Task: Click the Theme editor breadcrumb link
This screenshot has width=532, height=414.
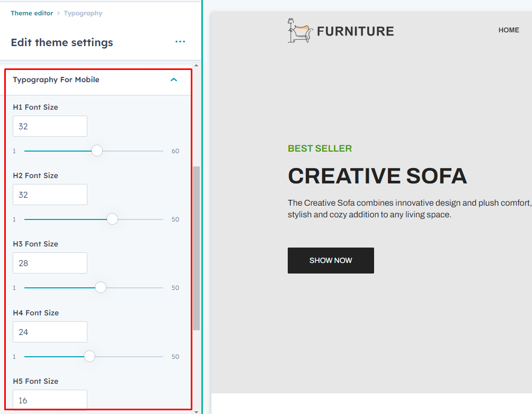Action: pos(32,13)
